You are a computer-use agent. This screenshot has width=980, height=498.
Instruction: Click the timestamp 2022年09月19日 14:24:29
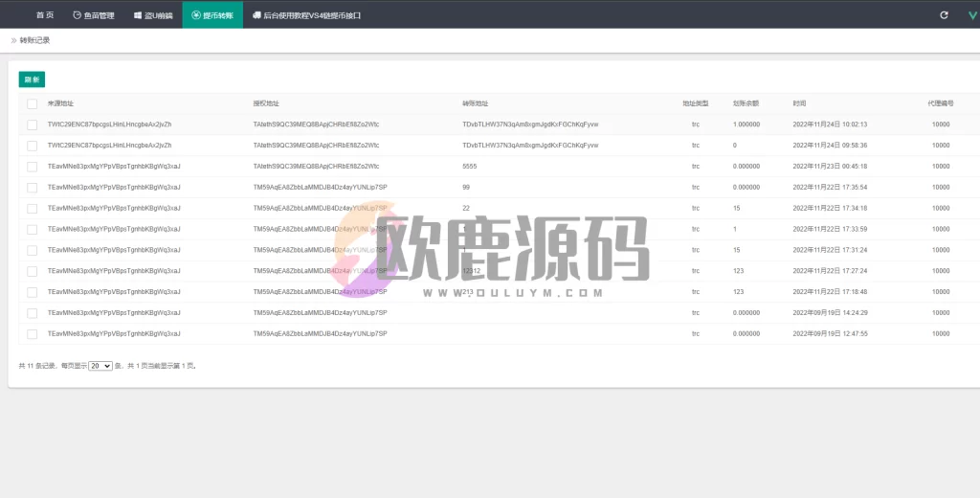tap(830, 313)
